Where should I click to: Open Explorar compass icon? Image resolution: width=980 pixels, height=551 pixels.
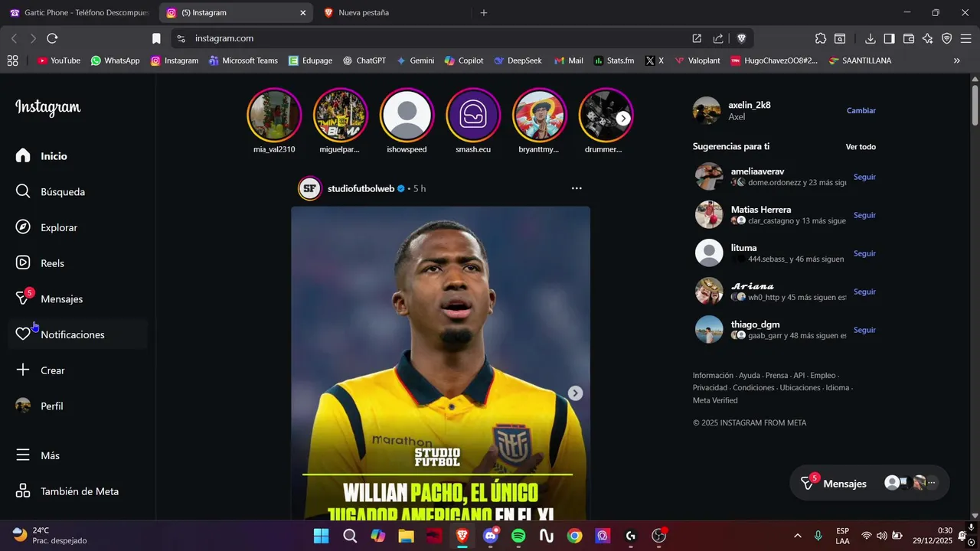click(23, 227)
